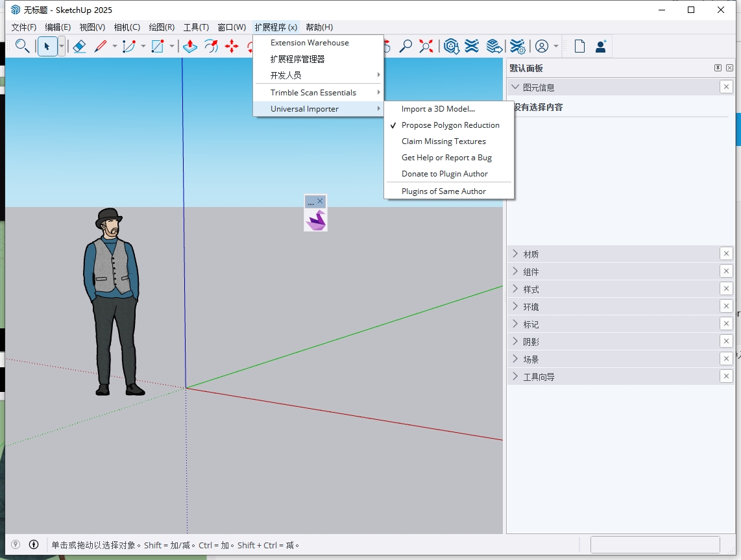
Task: Open the 绘图(R) menu
Action: point(162,27)
